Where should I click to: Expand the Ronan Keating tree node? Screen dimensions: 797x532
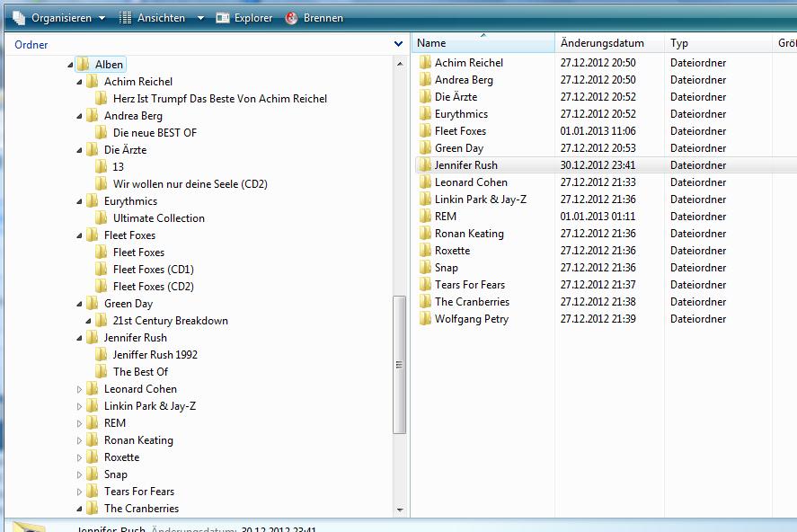click(79, 440)
